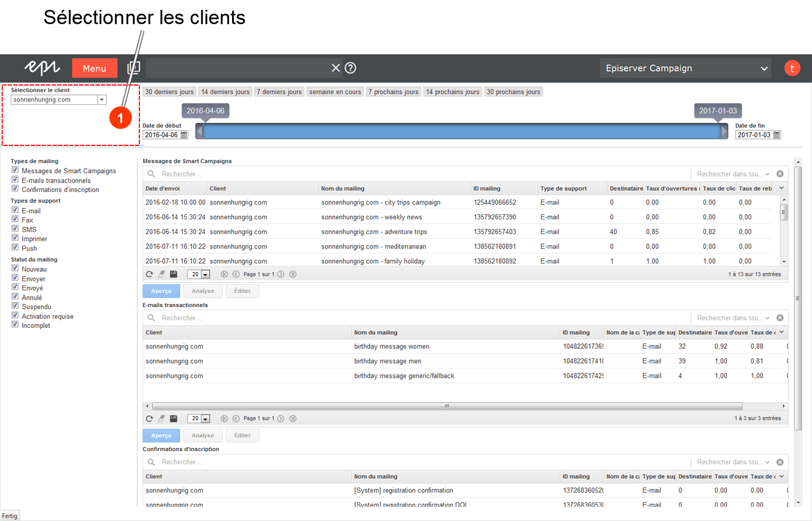Click Analyse button under E-mails transactionnels
Screen dimensions: 812x521
(x=203, y=435)
